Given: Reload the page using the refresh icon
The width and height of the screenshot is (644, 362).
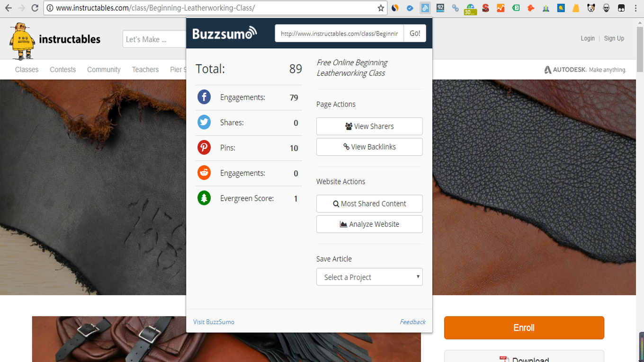Looking at the screenshot, I should pyautogui.click(x=35, y=8).
